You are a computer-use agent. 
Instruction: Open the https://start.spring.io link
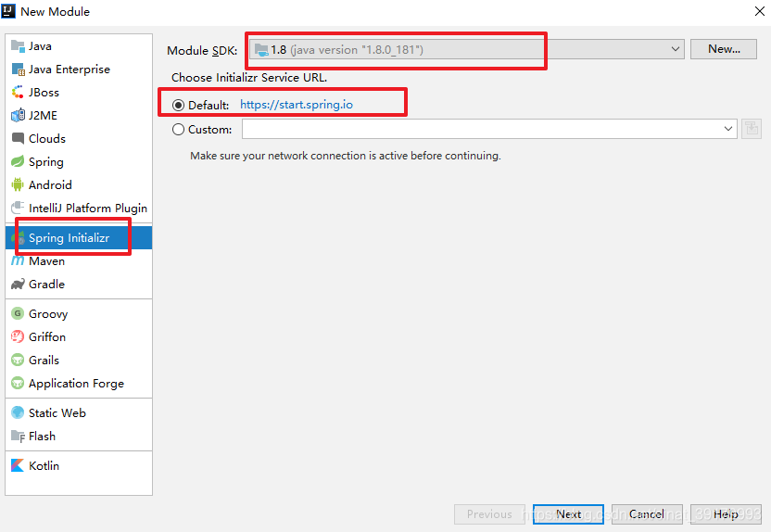[296, 104]
